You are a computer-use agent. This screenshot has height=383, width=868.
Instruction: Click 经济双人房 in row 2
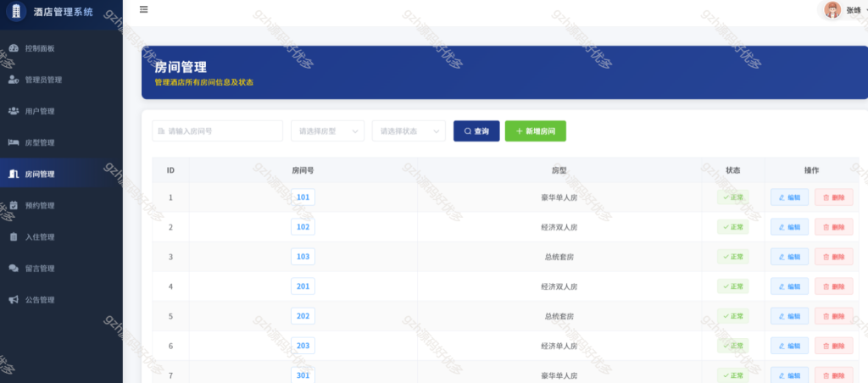[559, 227]
